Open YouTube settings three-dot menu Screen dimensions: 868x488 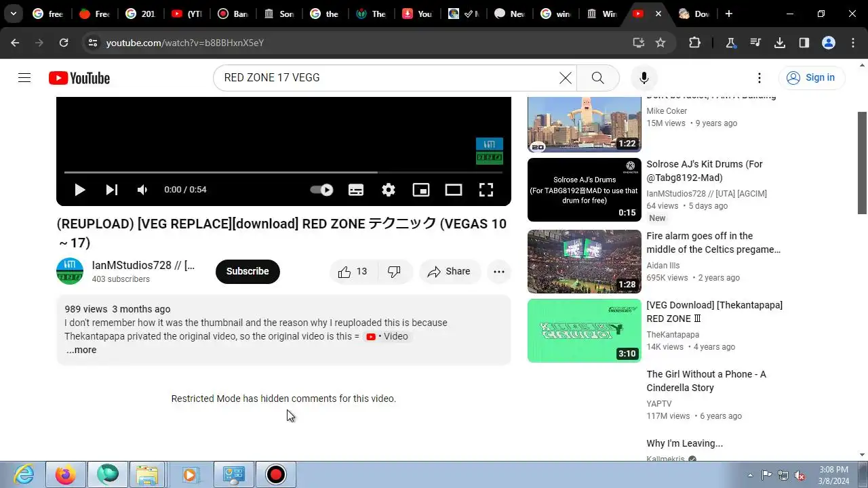point(759,78)
